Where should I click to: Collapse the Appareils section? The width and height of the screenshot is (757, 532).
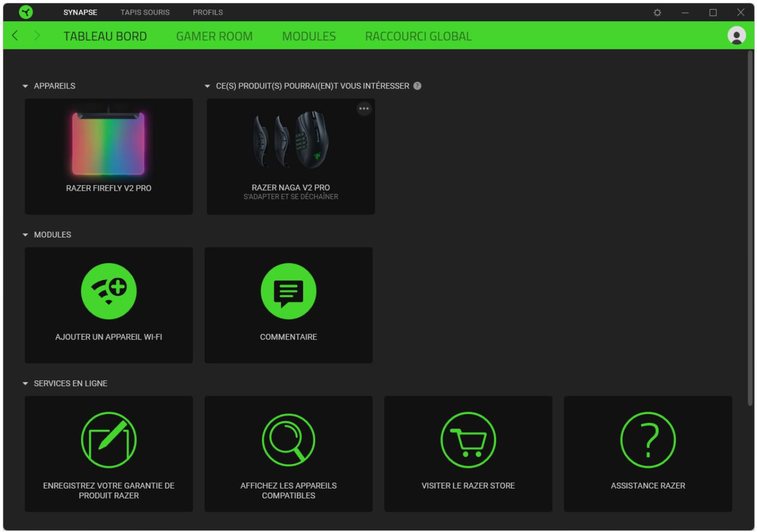click(x=25, y=86)
